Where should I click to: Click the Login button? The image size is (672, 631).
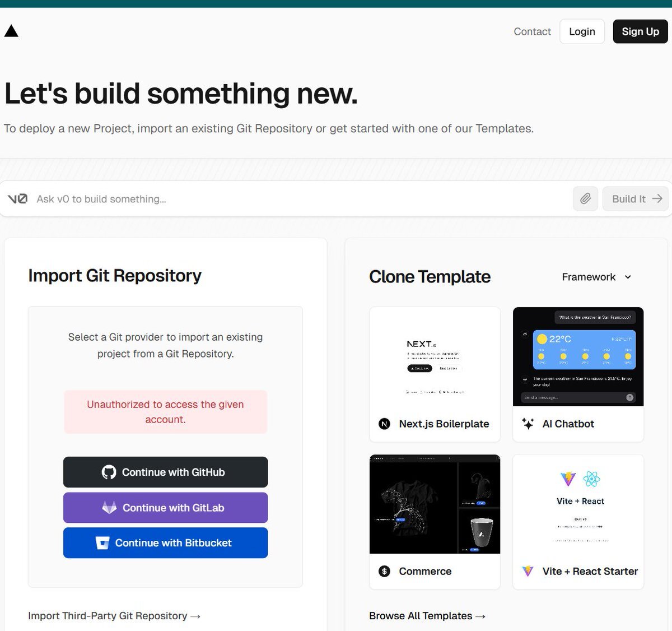tap(582, 31)
